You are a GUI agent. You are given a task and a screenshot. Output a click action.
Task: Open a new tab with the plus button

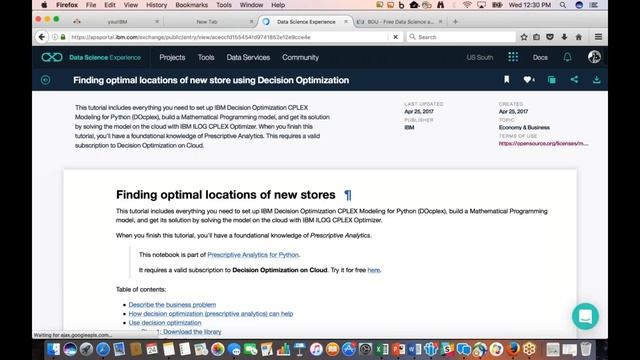tap(456, 22)
